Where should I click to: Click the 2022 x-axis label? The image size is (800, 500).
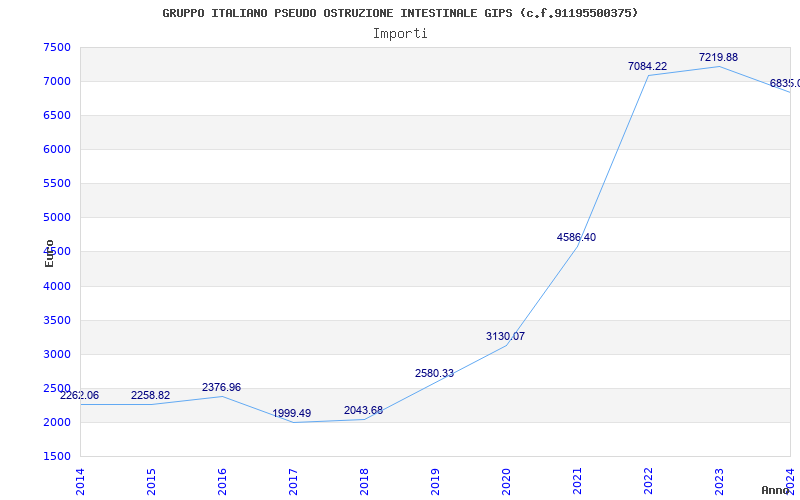pyautogui.click(x=648, y=482)
